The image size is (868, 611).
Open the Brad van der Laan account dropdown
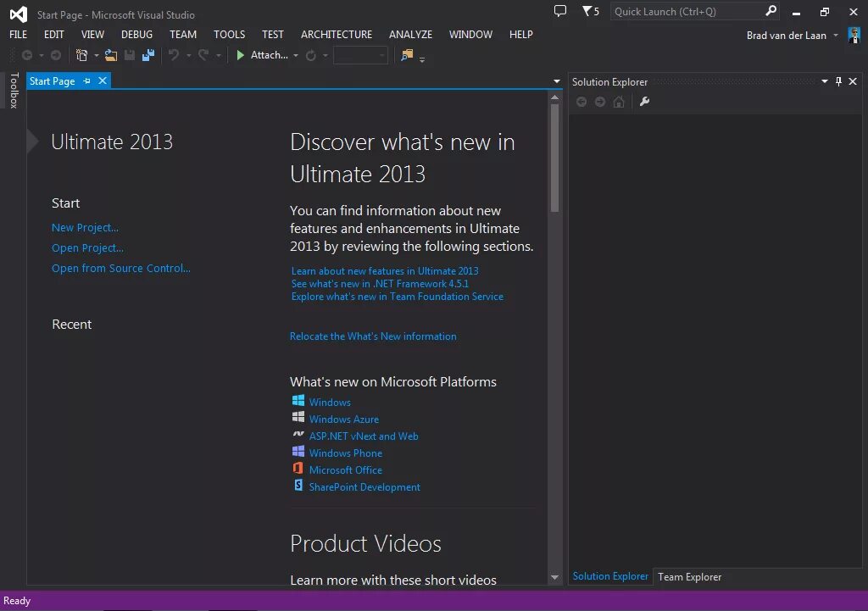pos(835,36)
